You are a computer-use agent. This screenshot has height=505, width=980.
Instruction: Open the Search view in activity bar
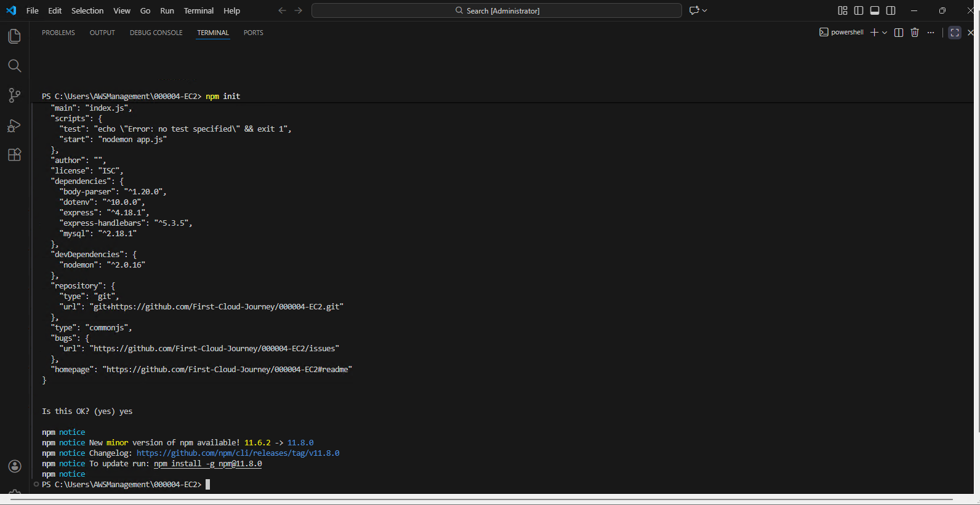[x=14, y=66]
